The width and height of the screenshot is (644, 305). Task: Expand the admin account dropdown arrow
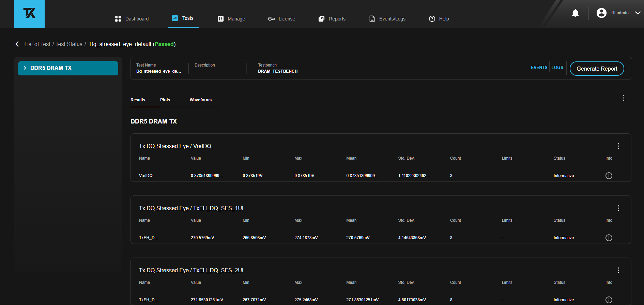[x=638, y=13]
